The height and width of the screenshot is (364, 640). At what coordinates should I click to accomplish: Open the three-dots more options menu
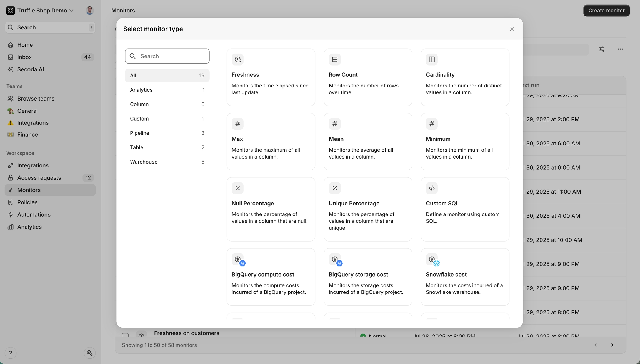pyautogui.click(x=620, y=49)
